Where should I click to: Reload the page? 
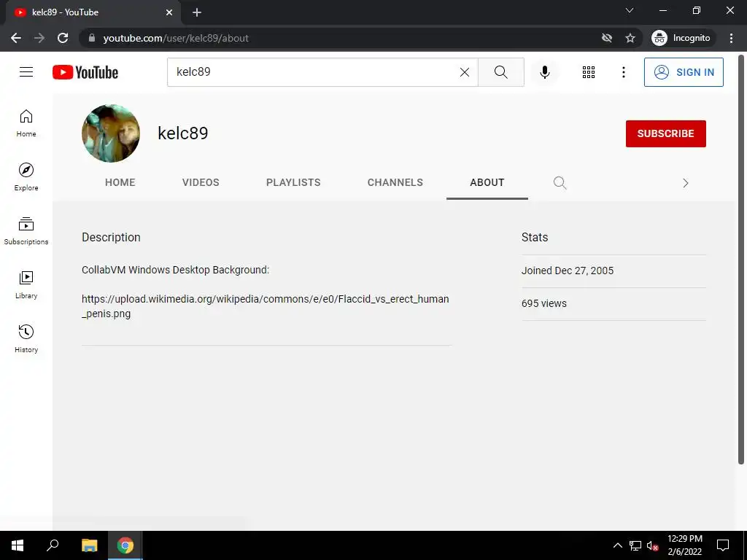tap(63, 38)
